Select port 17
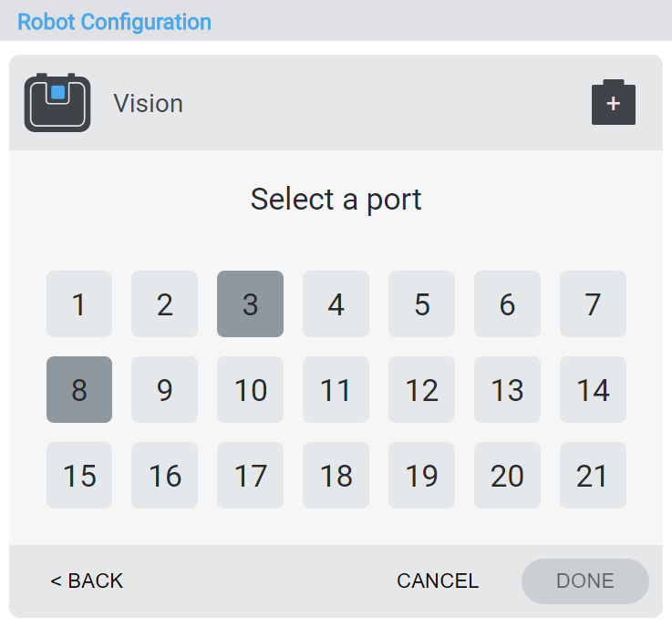Viewport: 672px width, 627px height. pyautogui.click(x=251, y=476)
